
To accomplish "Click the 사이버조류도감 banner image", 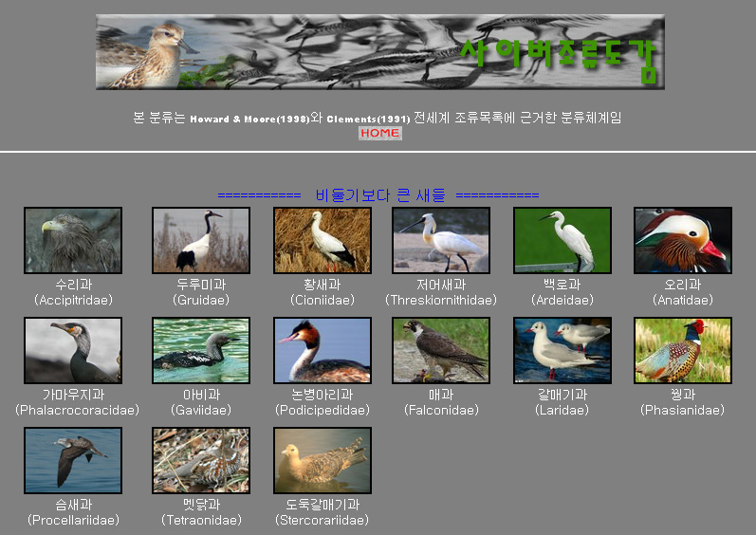I will (380, 52).
